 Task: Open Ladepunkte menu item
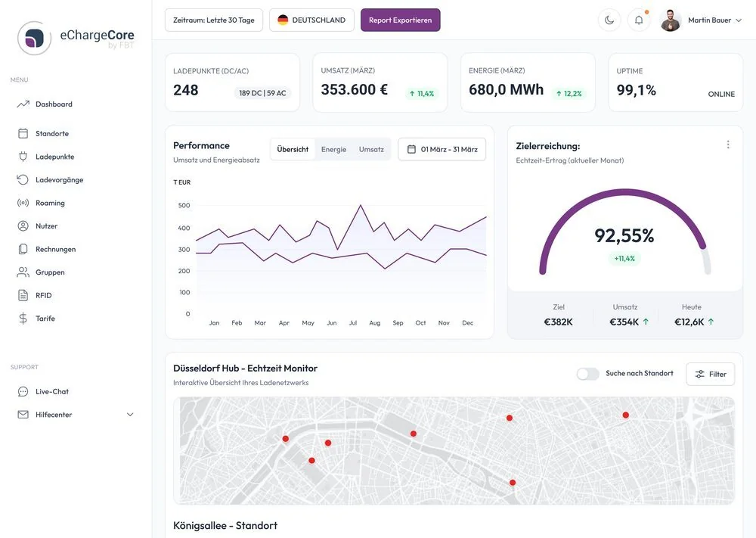click(55, 157)
